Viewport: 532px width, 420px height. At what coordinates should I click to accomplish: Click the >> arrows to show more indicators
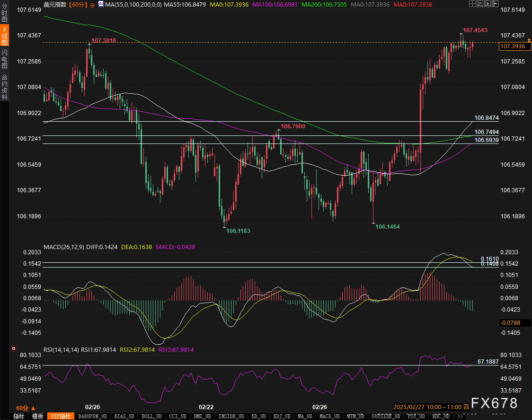tap(459, 416)
